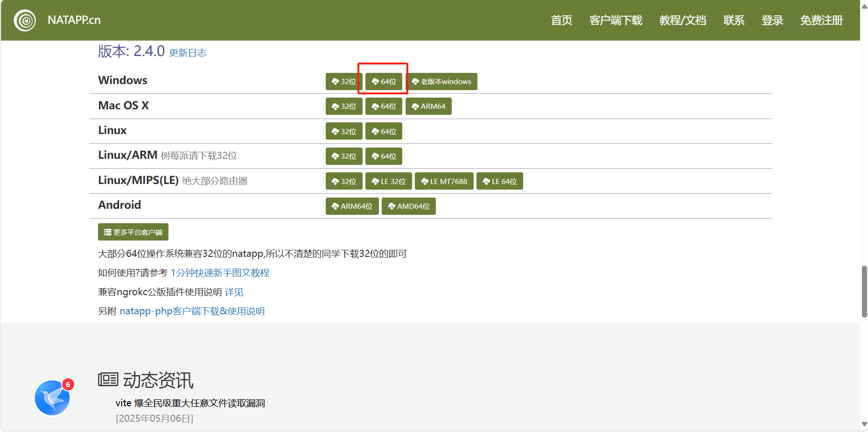The image size is (868, 432).
Task: Click the 树莓派请下载32位 hint text
Action: [199, 156]
